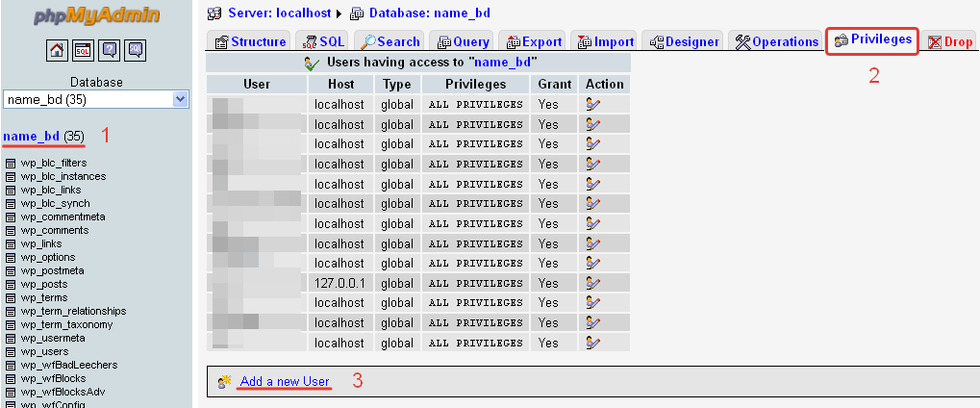
Task: Open the Structure tab
Action: coord(250,41)
